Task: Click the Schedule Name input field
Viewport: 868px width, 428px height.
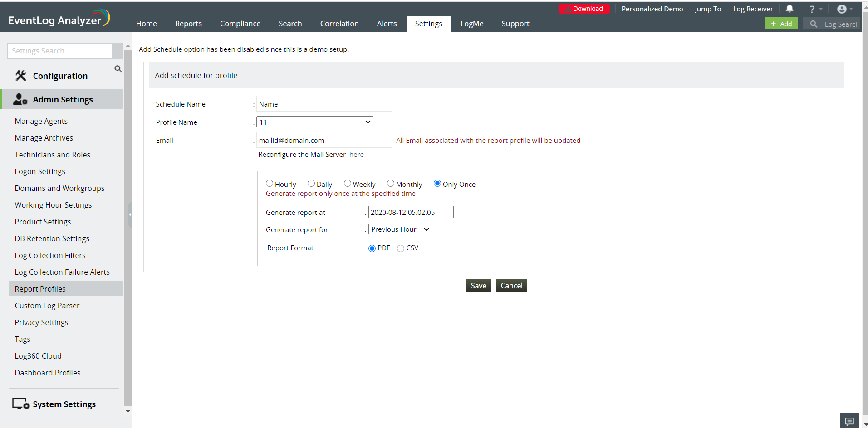Action: 324,104
